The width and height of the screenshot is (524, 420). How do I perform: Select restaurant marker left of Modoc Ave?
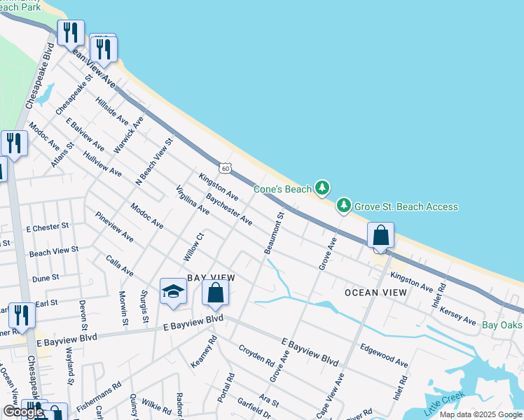pos(13,143)
